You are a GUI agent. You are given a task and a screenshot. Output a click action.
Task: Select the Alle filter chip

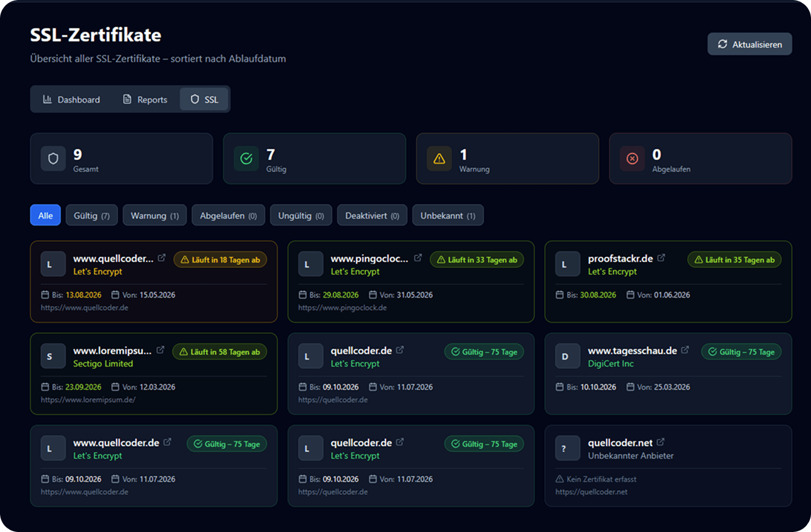[45, 216]
